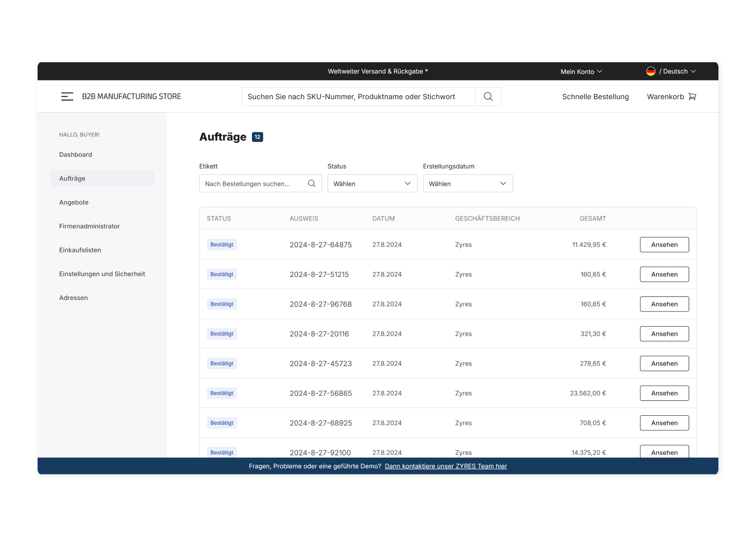Select Einkaufslisten from sidebar
This screenshot has width=756, height=548.
click(80, 250)
